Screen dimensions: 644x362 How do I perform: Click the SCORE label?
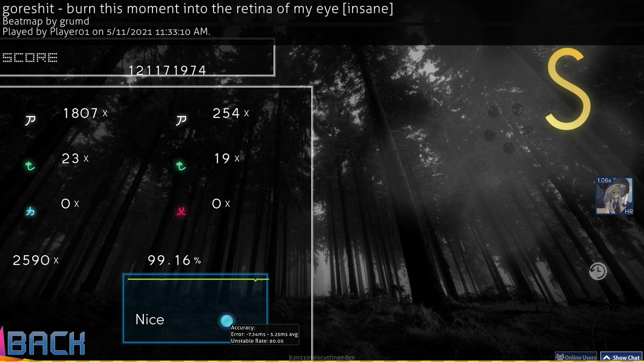click(x=30, y=57)
